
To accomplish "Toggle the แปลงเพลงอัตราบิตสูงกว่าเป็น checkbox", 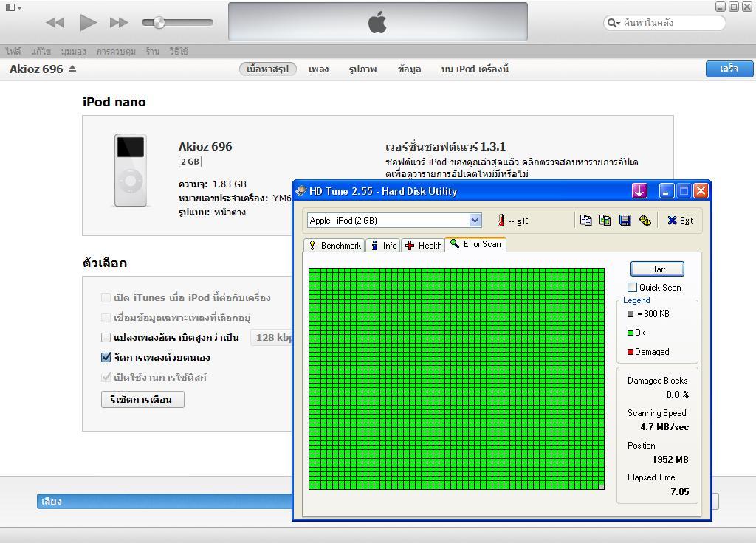I will 106,337.
